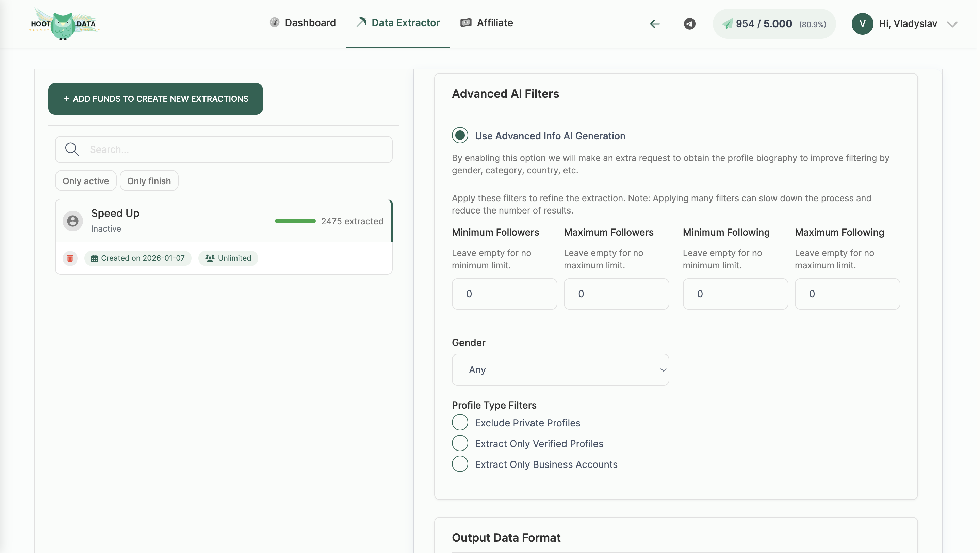
Task: Click the profile avatar icon on Speed Up card
Action: coord(72,221)
